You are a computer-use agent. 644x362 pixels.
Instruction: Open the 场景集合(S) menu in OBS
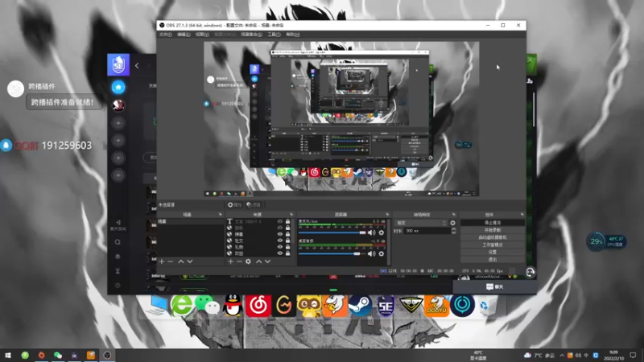(x=251, y=35)
